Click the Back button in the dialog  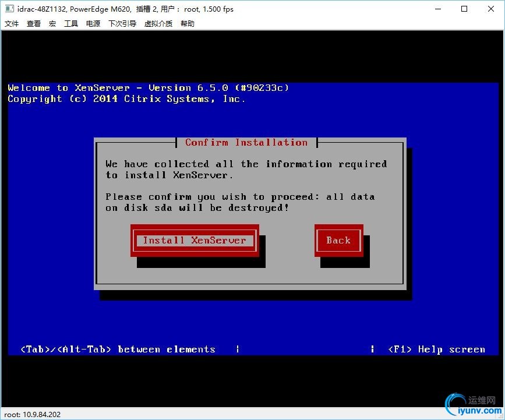[x=339, y=240]
